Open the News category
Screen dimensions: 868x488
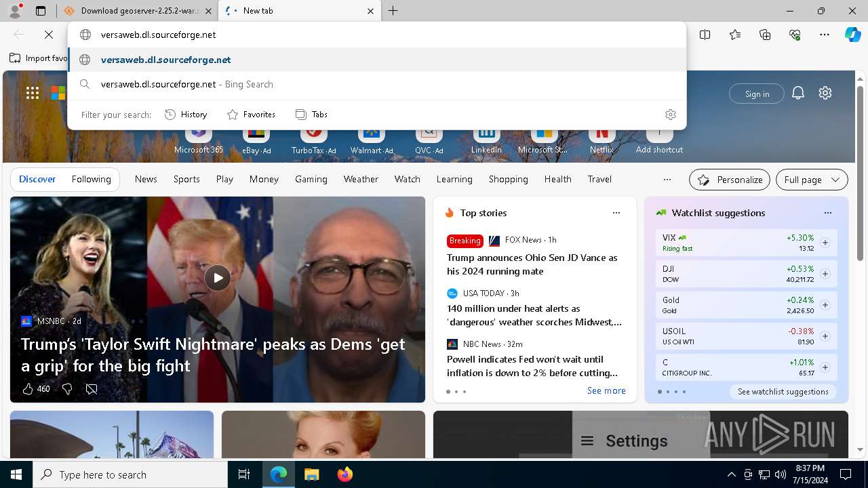146,179
